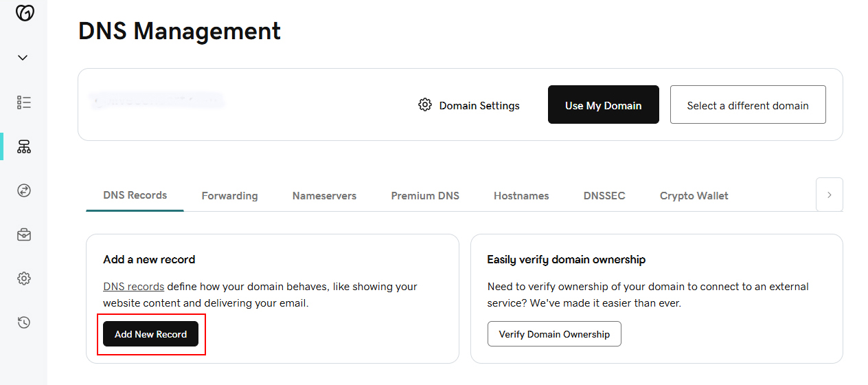Image resolution: width=868 pixels, height=385 pixels.
Task: Click the GoDaddy logo in the sidebar
Action: pyautogui.click(x=25, y=12)
